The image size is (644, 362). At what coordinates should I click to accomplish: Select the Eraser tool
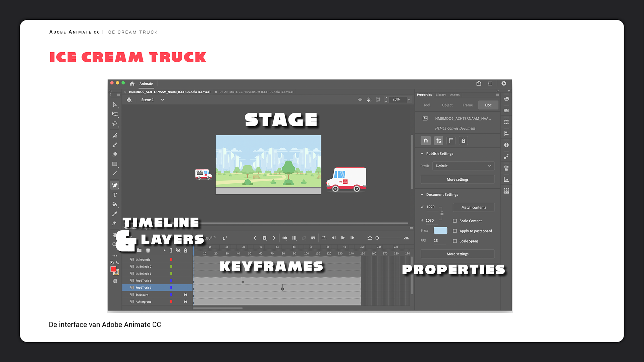[115, 155]
